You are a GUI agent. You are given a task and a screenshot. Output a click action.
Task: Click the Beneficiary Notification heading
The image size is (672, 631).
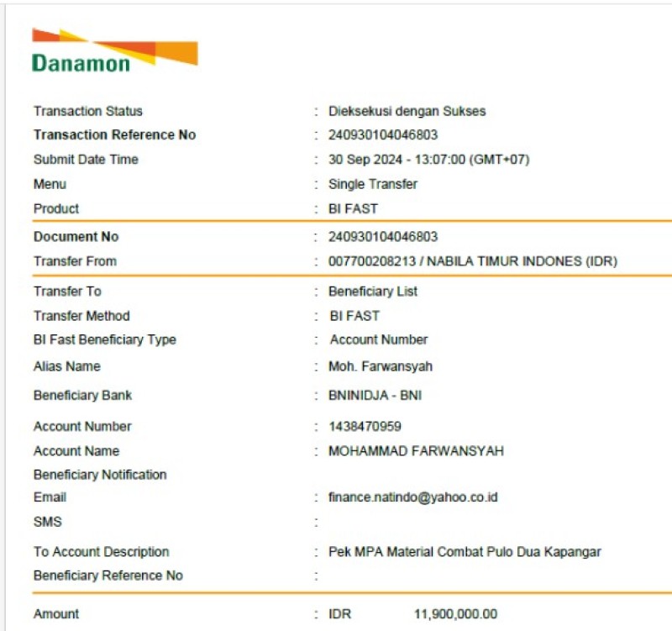[100, 475]
